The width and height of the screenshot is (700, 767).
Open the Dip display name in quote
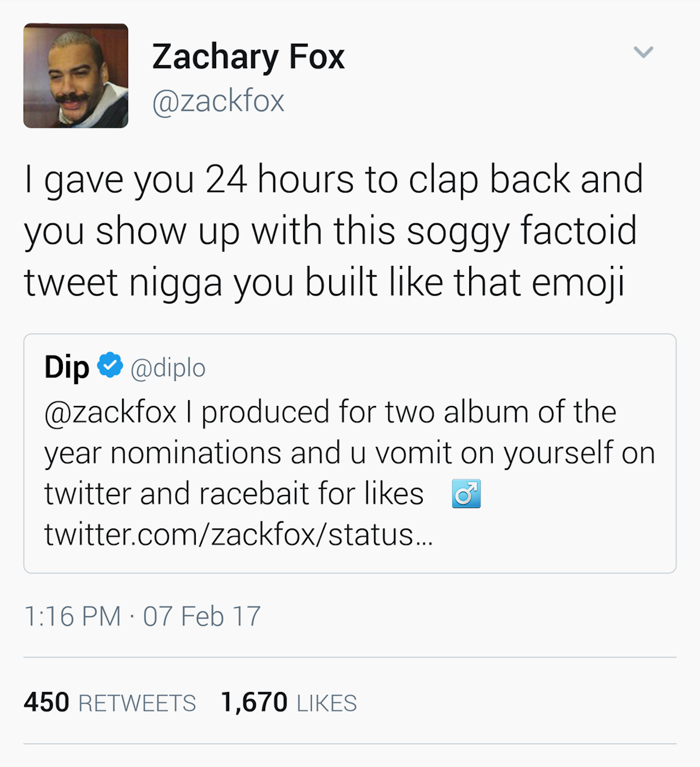click(67, 367)
